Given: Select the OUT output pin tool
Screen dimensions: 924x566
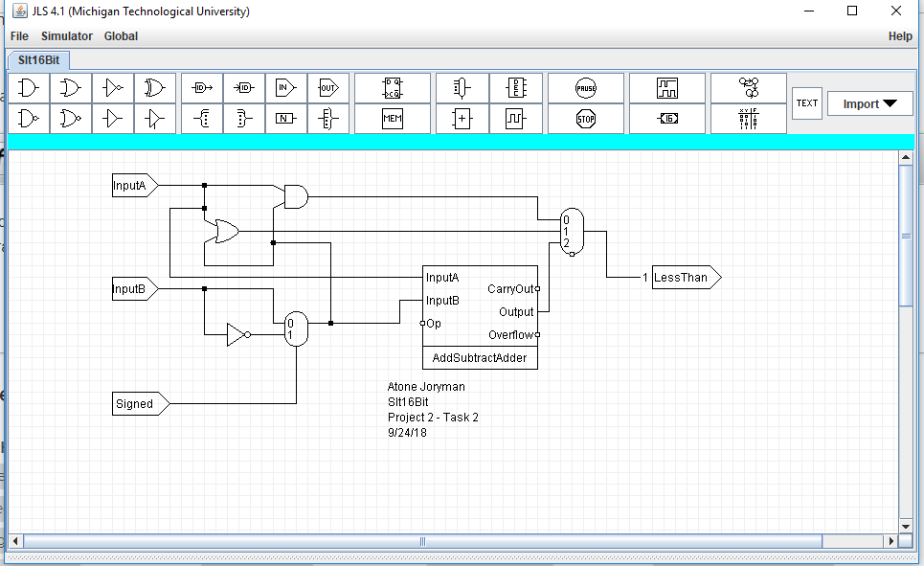Looking at the screenshot, I should point(327,88).
